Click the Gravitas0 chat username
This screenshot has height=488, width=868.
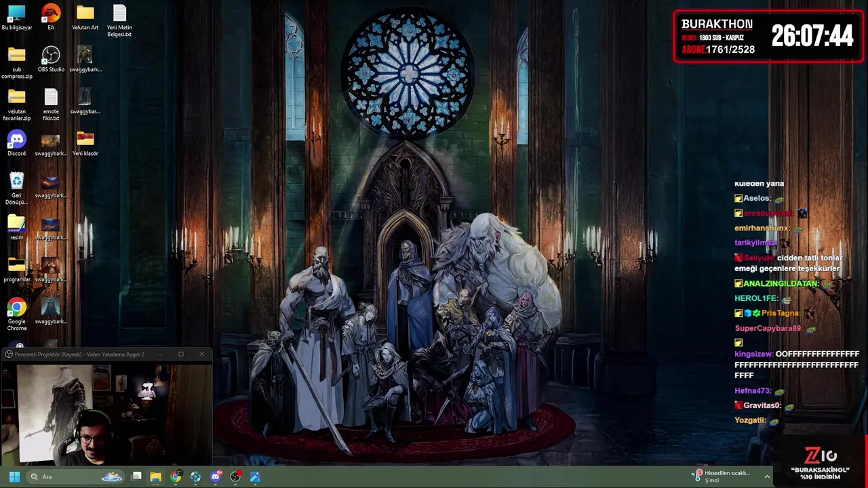(762, 405)
